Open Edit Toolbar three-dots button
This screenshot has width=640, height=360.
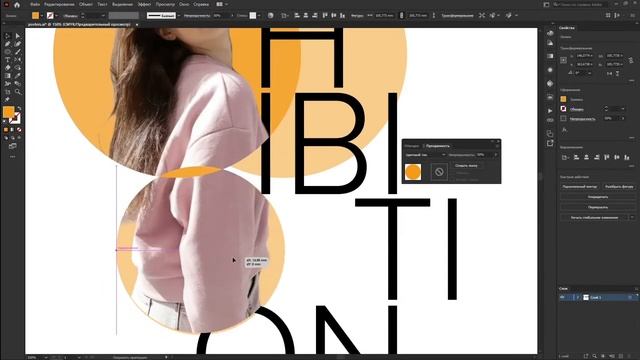(13, 157)
